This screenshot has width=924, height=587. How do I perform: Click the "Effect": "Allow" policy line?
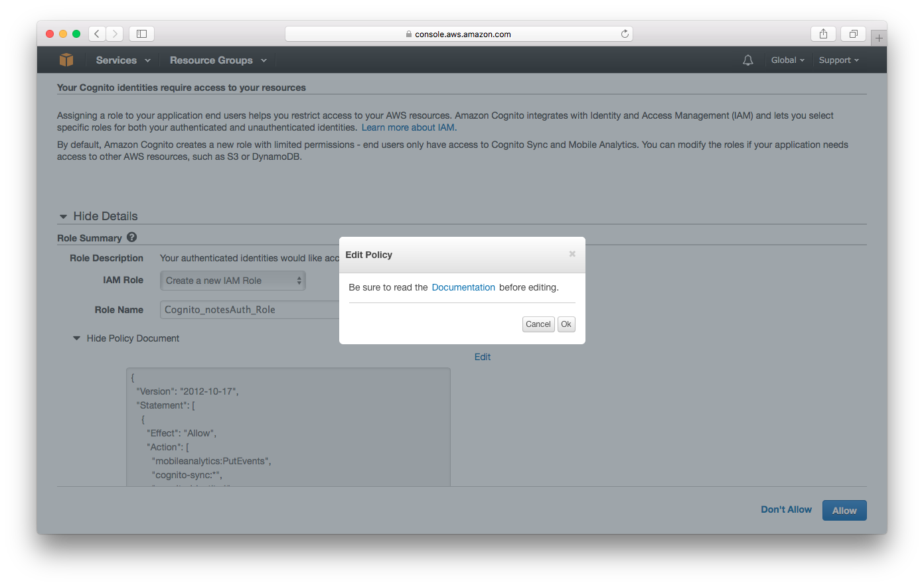[x=181, y=433]
